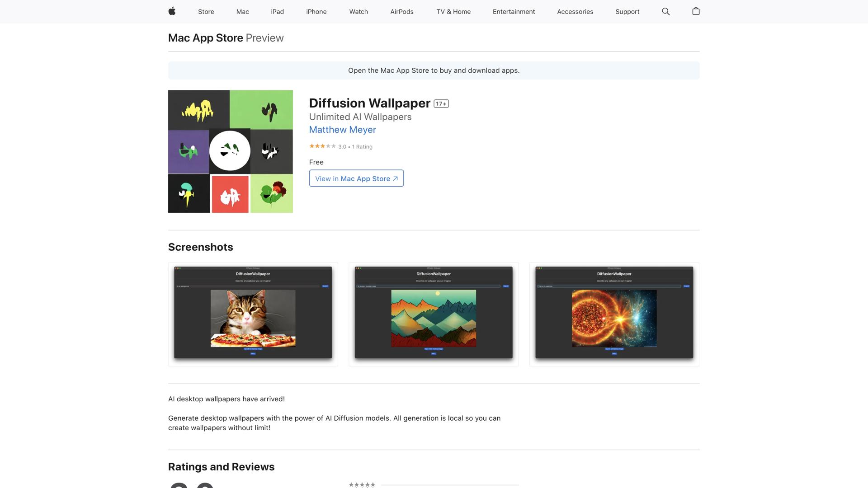The width and height of the screenshot is (868, 488).
Task: Open abstract mountain range screenshot
Action: tap(433, 314)
